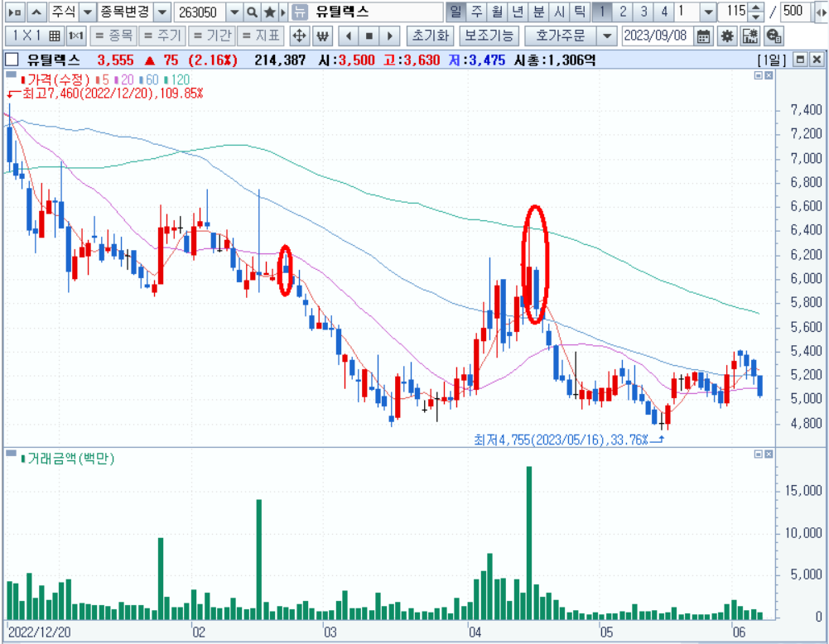The image size is (829, 644).
Task: Toggle the 주기 sync button
Action: [x=163, y=36]
